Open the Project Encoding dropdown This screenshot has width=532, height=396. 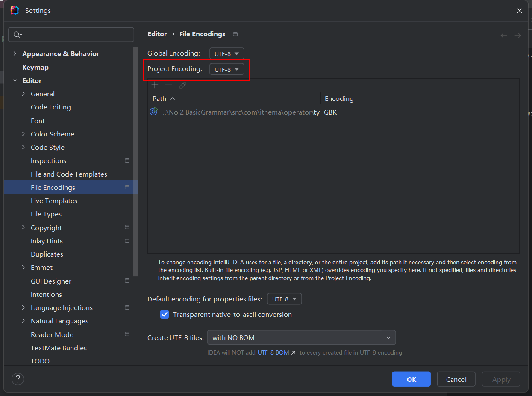(226, 69)
